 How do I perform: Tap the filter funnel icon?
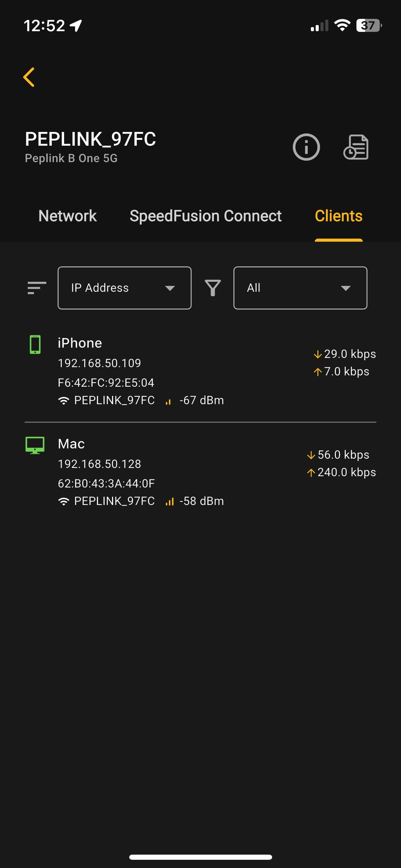point(212,288)
